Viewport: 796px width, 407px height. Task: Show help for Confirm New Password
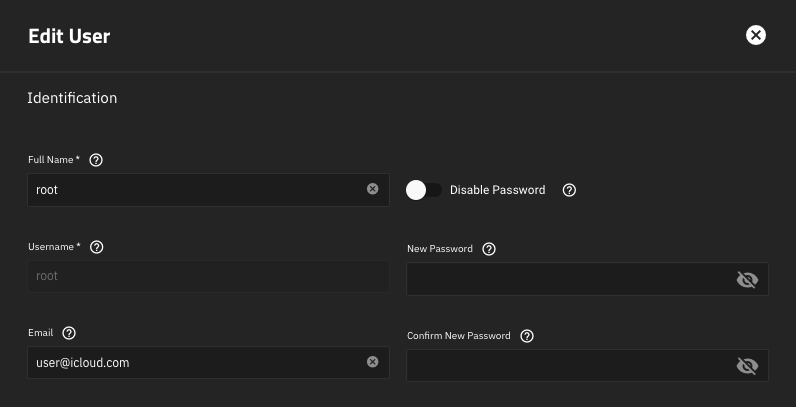tap(527, 336)
